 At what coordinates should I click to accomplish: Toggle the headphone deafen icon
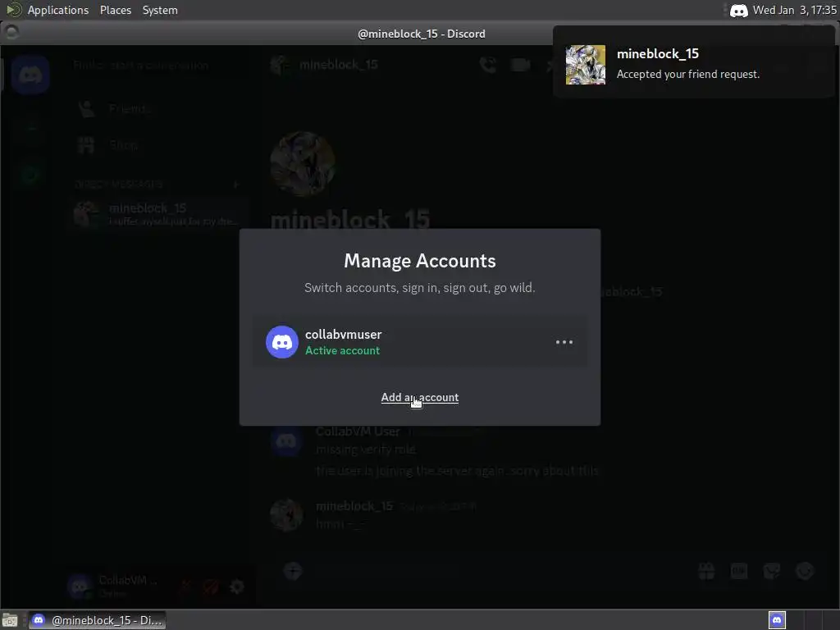[211, 587]
